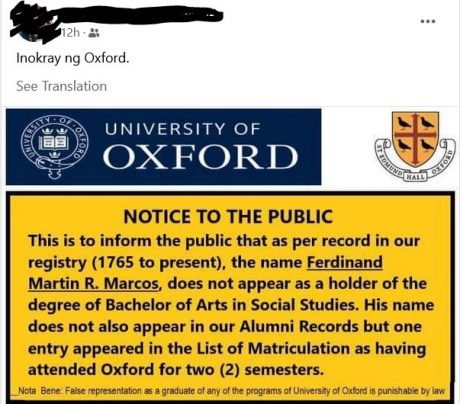Image resolution: width=460 pixels, height=404 pixels.
Task: Click the NOTICE TO THE PUBLIC heading
Action: (228, 217)
